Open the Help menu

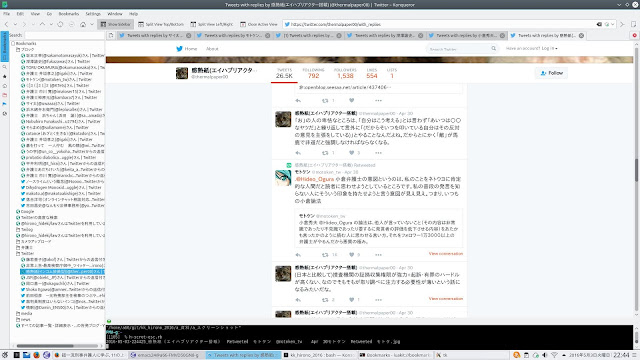[x=133, y=13]
